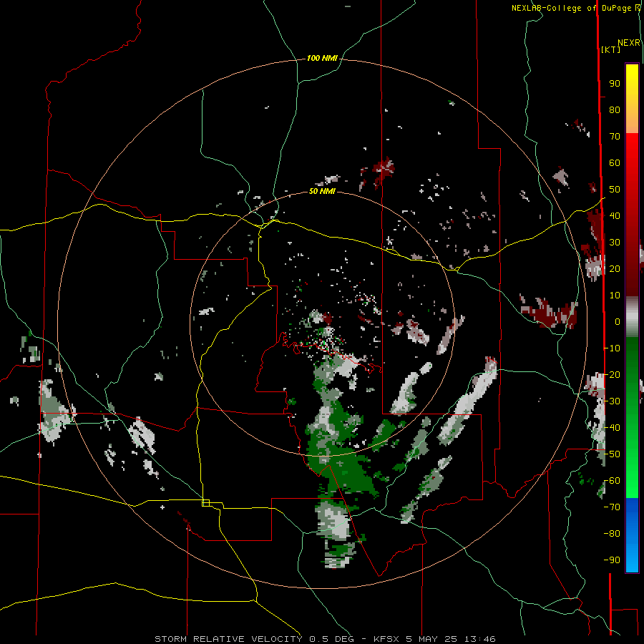This screenshot has height=644, width=644.
Task: Select the "-20" scale value
Action: click(612, 374)
